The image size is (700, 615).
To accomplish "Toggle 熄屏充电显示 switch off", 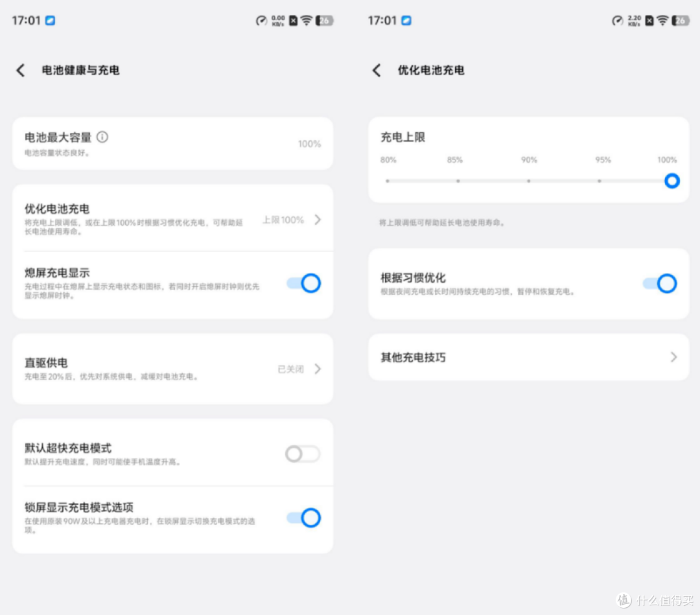I will coord(303,283).
